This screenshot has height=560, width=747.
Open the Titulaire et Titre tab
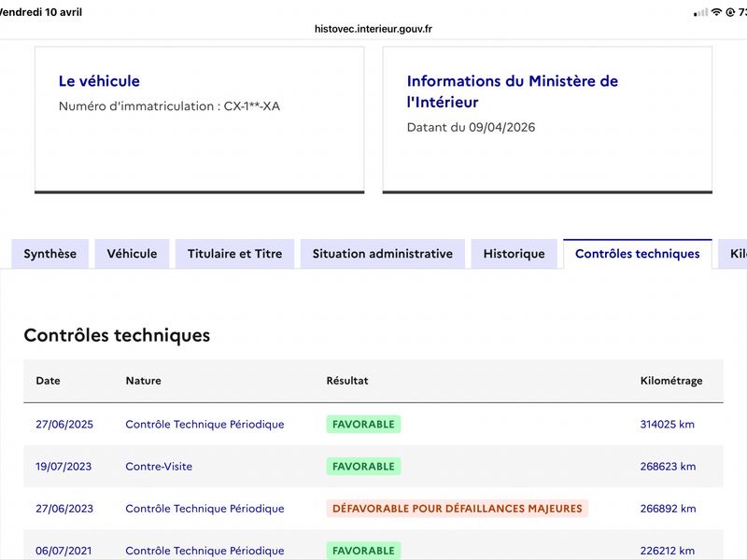(235, 254)
